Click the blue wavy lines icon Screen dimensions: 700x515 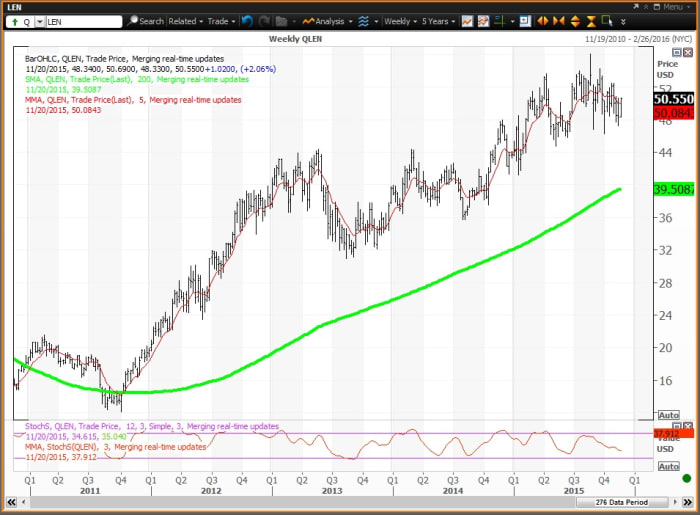[364, 20]
